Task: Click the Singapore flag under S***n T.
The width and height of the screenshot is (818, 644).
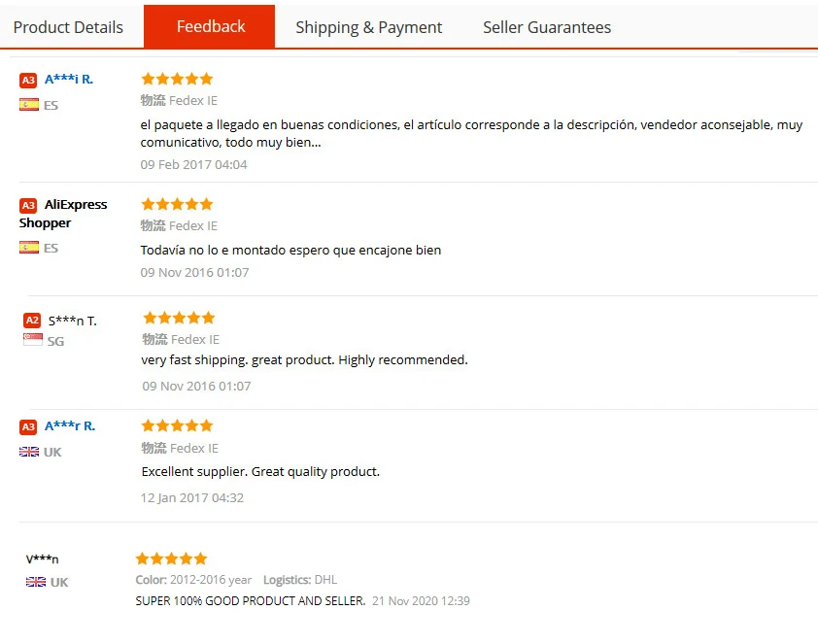Action: (x=33, y=340)
